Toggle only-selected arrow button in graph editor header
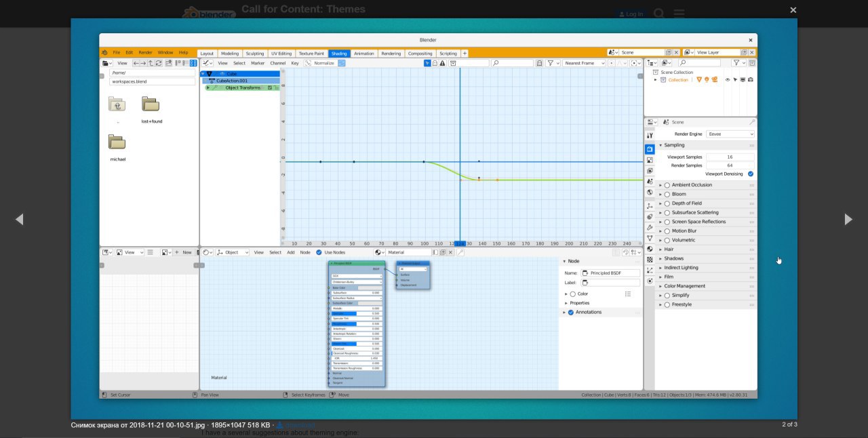 click(427, 63)
